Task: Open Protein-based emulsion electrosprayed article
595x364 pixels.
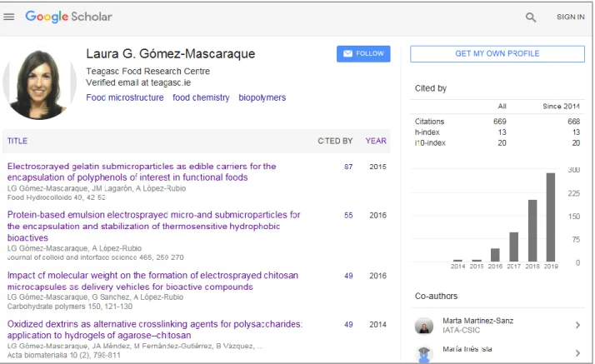Action: point(153,226)
